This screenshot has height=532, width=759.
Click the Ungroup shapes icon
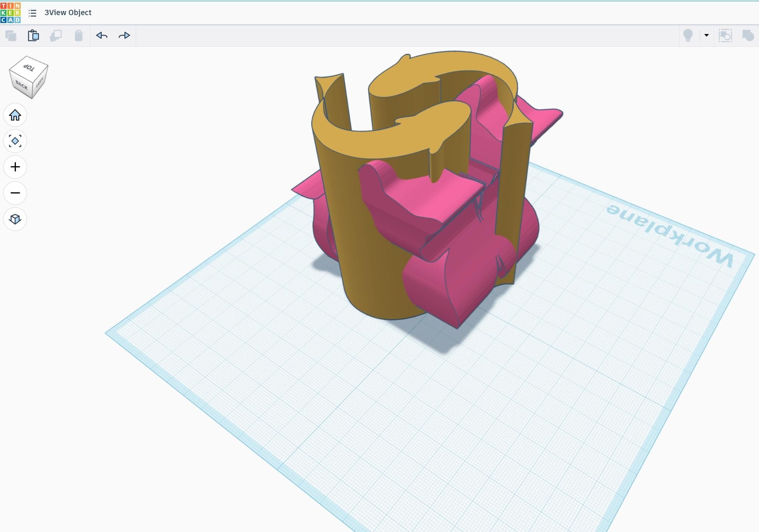pyautogui.click(x=748, y=36)
